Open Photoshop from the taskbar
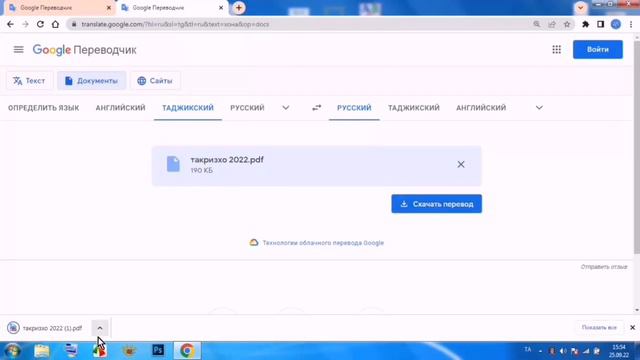This screenshot has height=360, width=640. pos(158,351)
